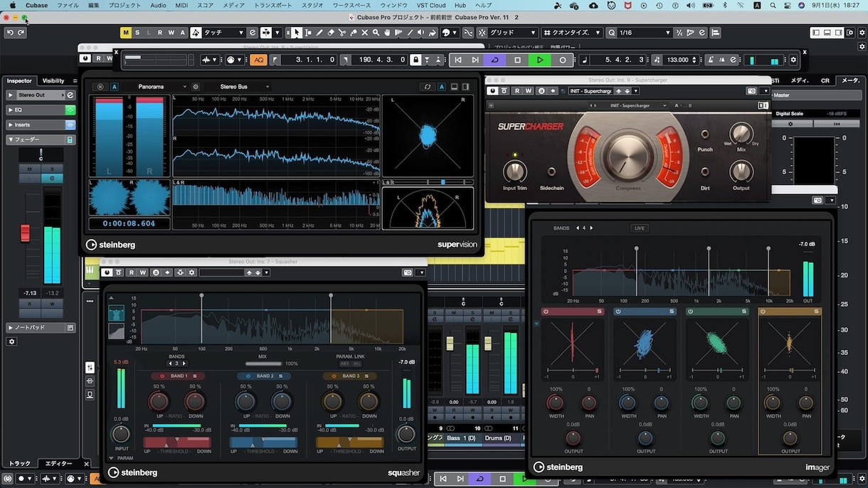The image size is (868, 488).
Task: Open SuperVision Panorama module dropdown
Action: (x=154, y=87)
